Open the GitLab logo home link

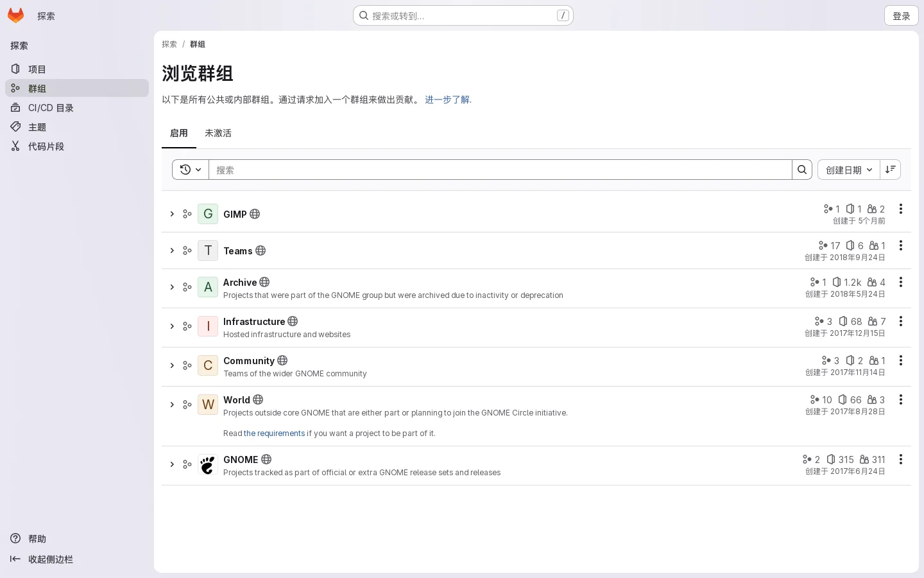[15, 15]
